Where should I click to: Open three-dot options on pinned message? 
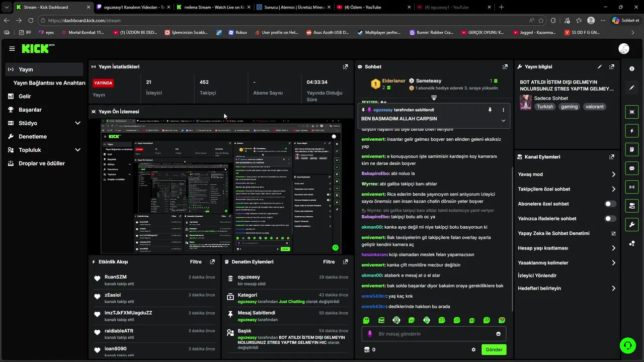point(503,110)
